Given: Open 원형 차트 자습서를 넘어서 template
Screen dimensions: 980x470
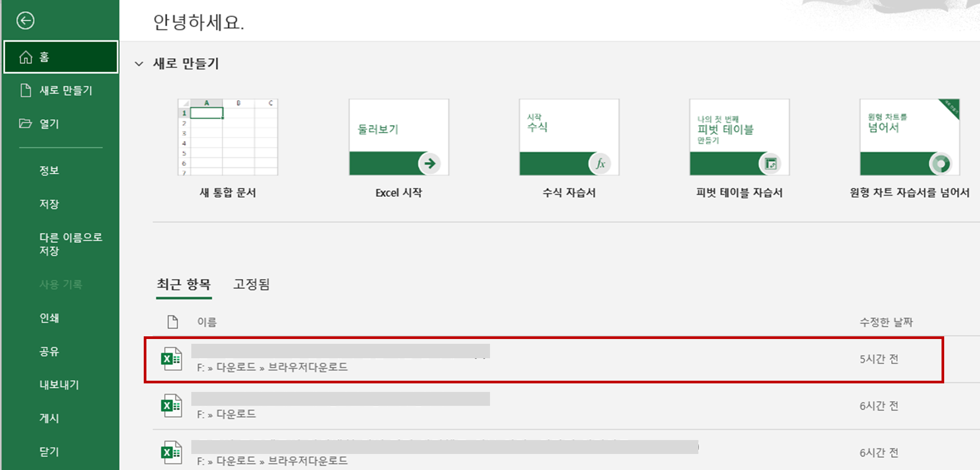Looking at the screenshot, I should coord(909,137).
